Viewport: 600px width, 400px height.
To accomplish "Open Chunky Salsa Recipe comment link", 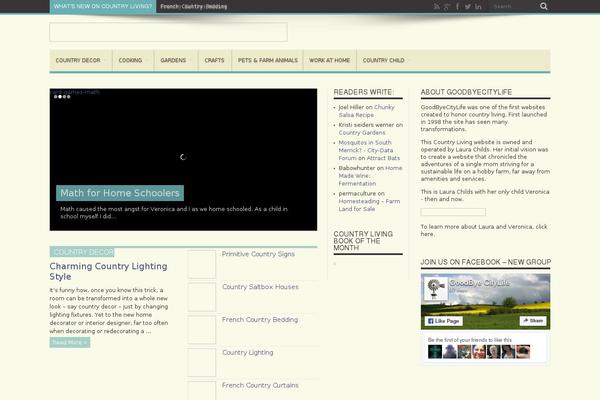I will 366,111.
